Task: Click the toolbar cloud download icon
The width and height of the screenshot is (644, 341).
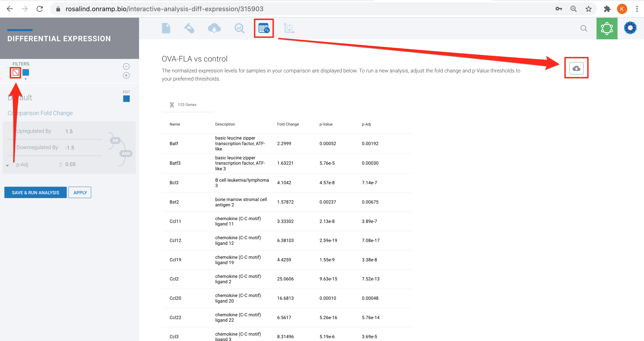Action: pos(214,28)
